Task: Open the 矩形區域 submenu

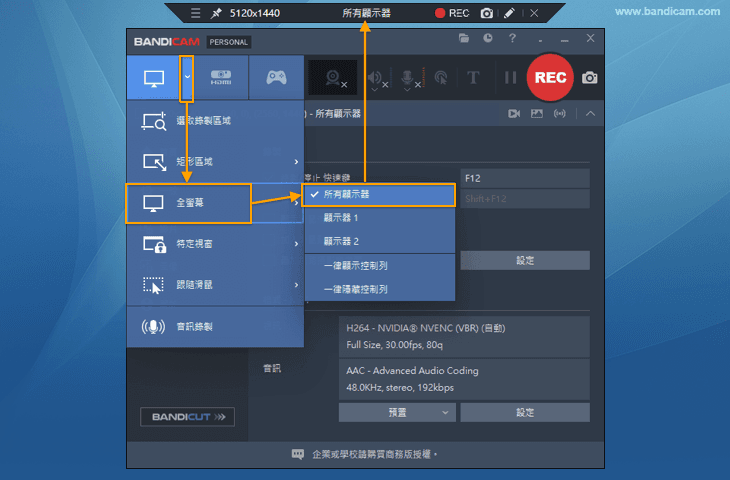Action: (x=215, y=162)
